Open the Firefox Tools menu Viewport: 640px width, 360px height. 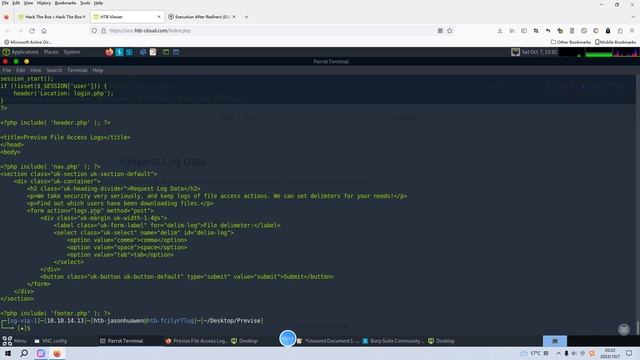pos(85,3)
